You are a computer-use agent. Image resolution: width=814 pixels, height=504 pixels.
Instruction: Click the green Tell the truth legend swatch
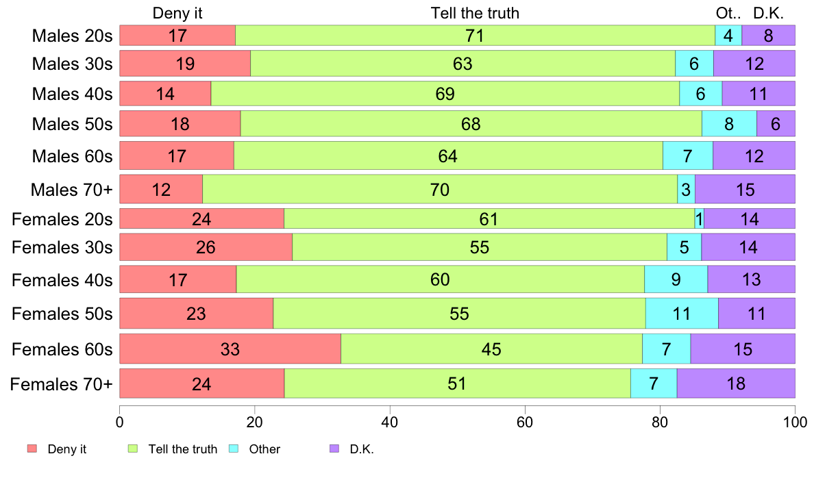[133, 449]
